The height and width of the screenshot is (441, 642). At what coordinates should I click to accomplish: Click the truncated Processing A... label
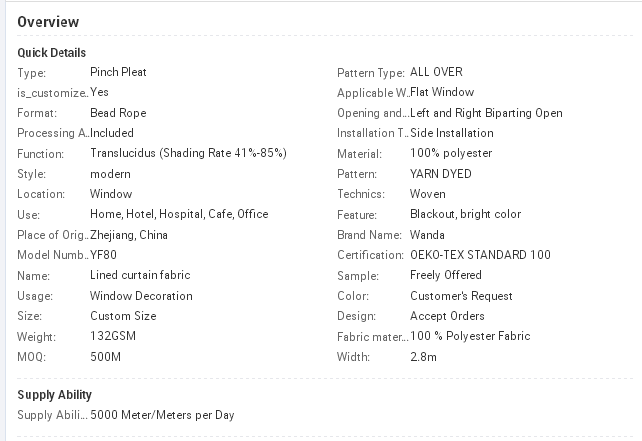click(x=53, y=133)
